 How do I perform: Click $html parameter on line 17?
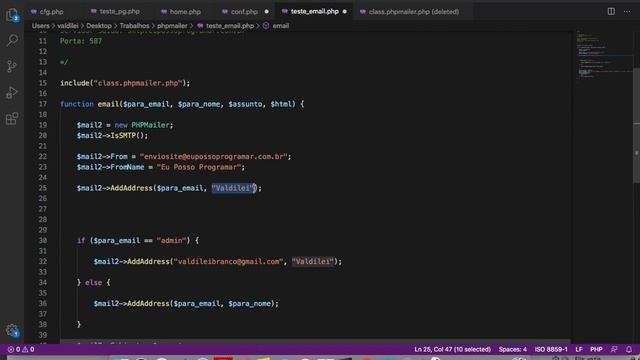281,104
